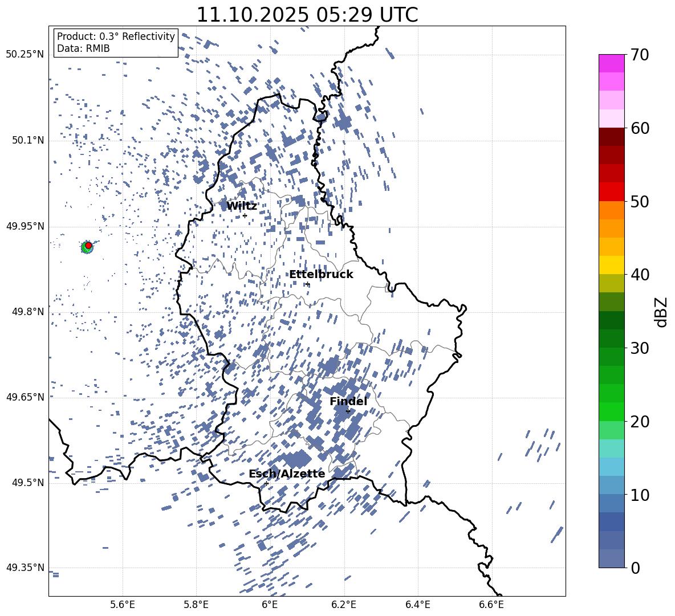The image size is (675, 616).
Task: Click the colorbar tick value 20
Action: tap(640, 422)
